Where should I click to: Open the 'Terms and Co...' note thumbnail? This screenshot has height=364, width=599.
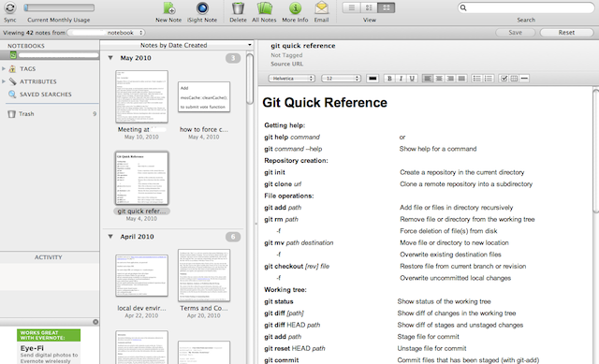coord(204,275)
